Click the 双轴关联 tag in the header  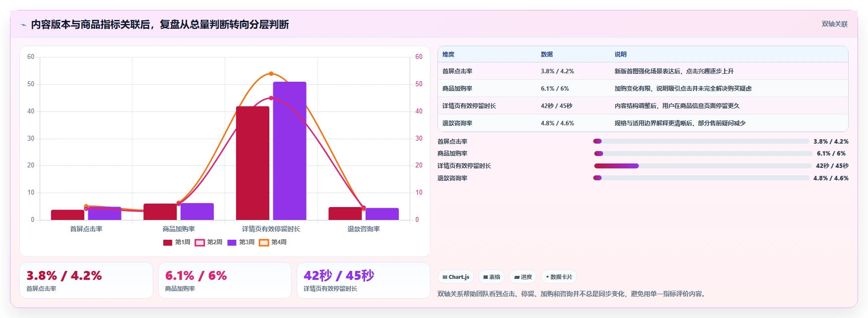click(x=835, y=24)
